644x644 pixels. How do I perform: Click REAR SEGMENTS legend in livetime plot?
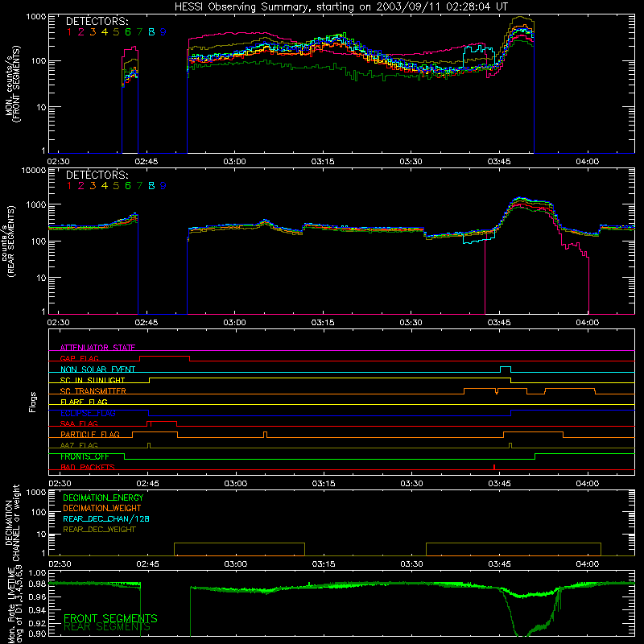[107, 627]
